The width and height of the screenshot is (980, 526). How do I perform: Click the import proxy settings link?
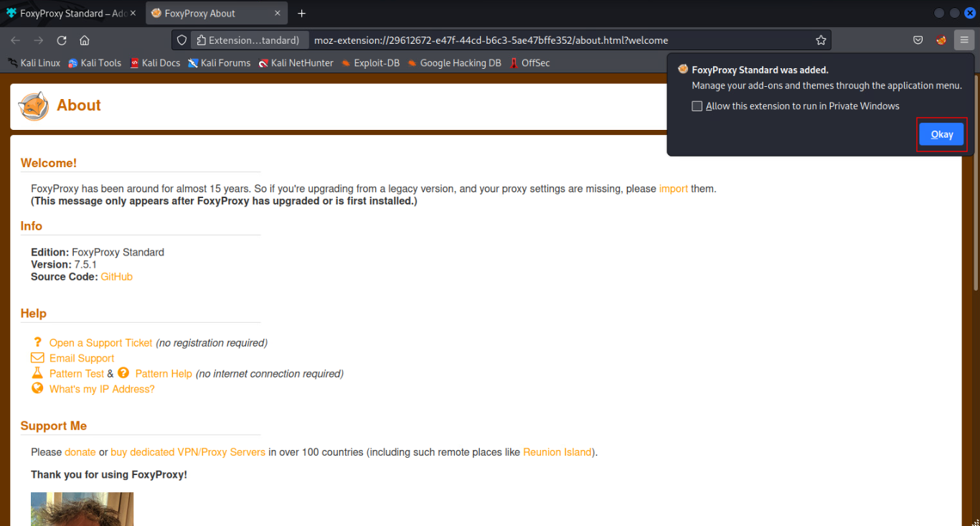point(673,189)
